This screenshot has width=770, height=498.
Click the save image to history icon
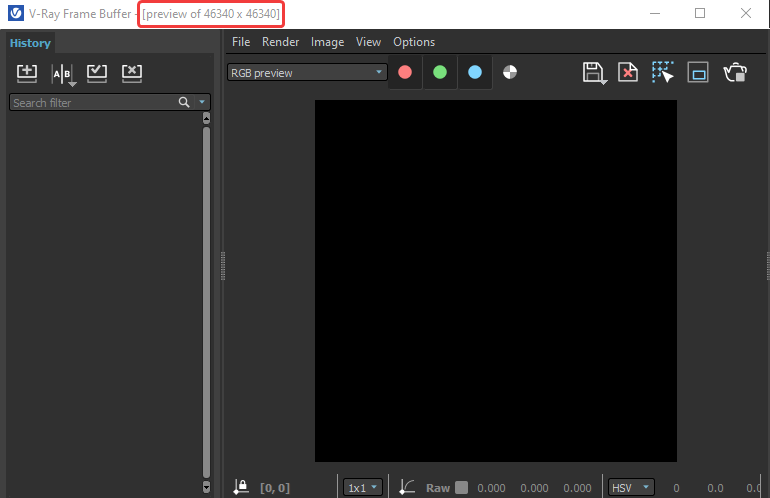[x=27, y=73]
